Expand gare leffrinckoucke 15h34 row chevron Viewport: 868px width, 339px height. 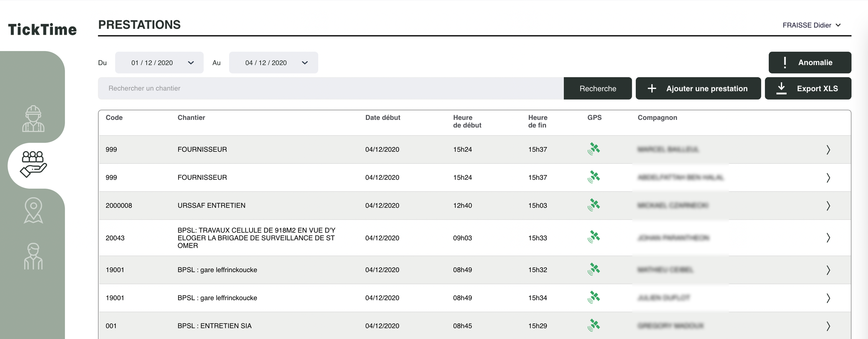point(828,298)
